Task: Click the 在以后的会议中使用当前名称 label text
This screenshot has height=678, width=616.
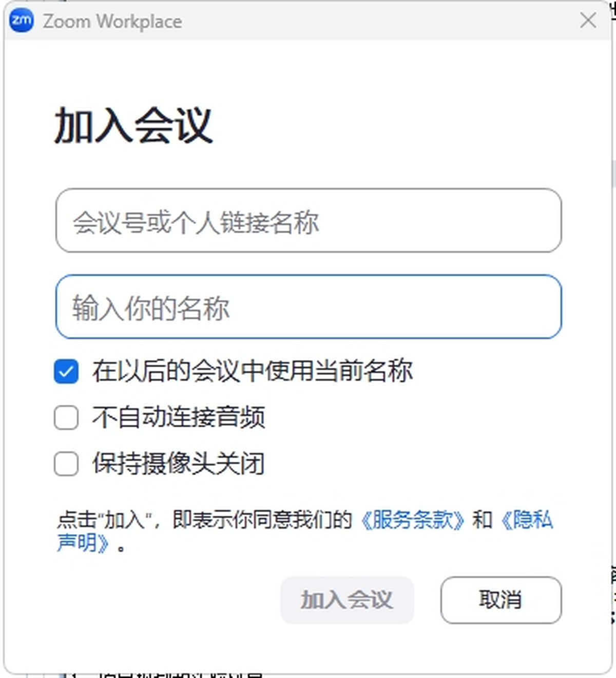Action: (x=252, y=371)
